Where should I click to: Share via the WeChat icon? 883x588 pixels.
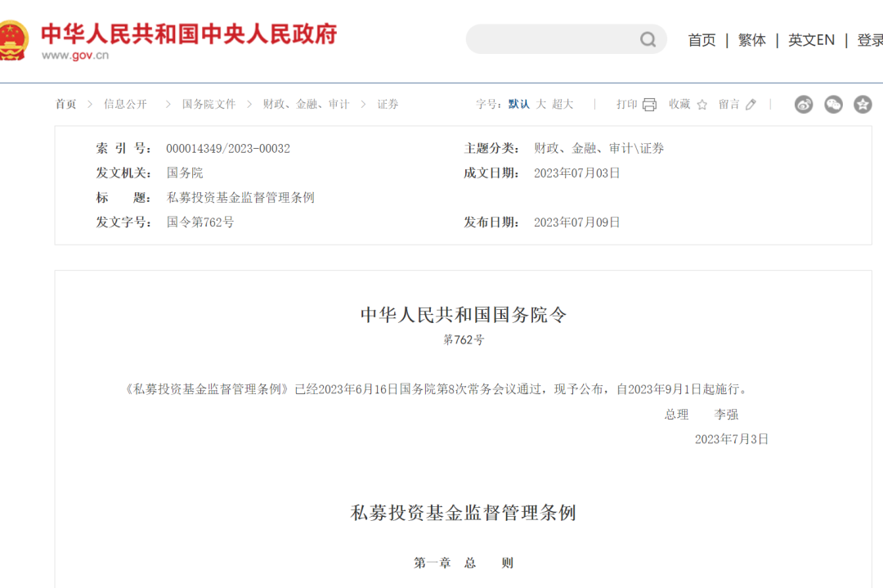(833, 105)
